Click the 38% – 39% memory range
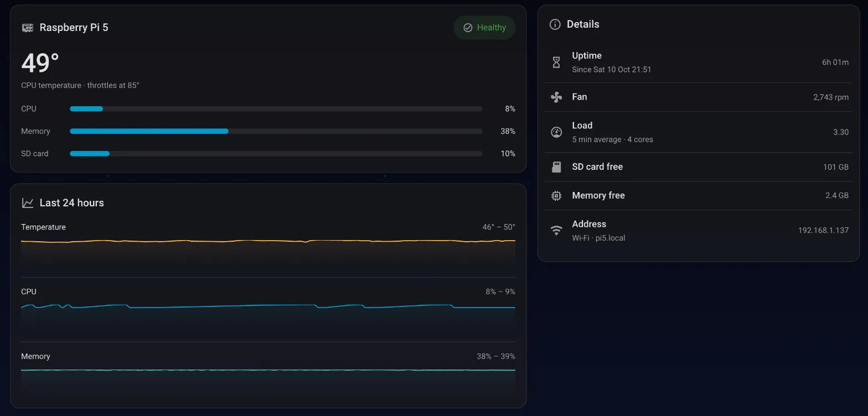Screen dimensions: 868x416 coord(496,357)
